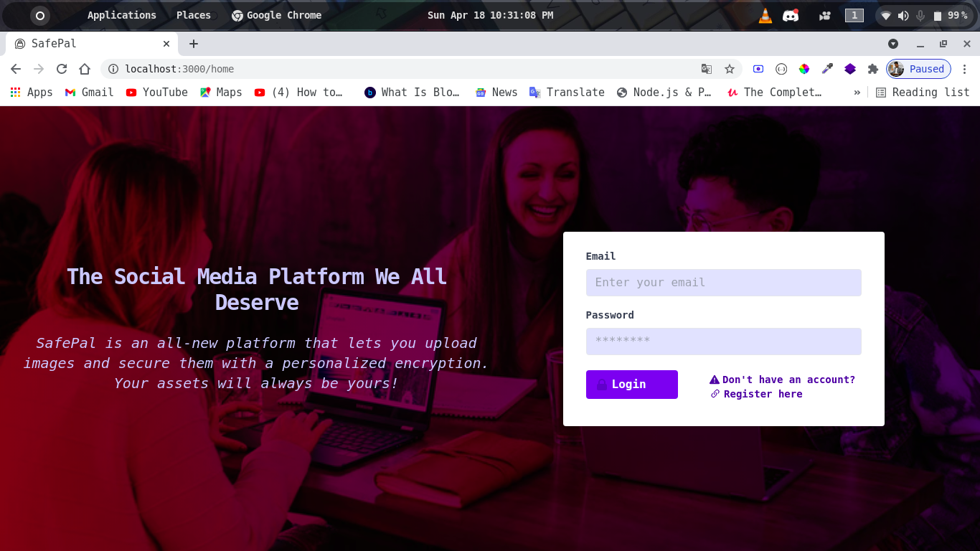The width and height of the screenshot is (980, 551).
Task: Click the Paused profile button
Action: (918, 69)
